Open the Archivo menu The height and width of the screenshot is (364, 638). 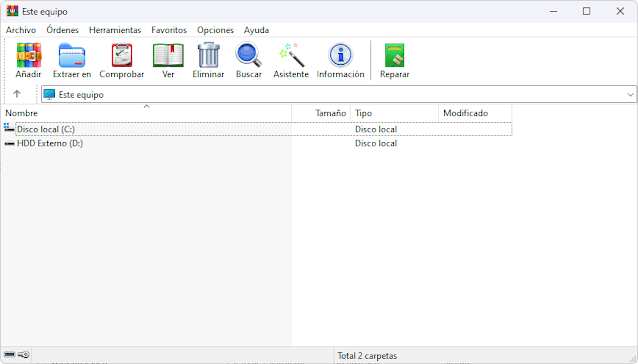(x=21, y=30)
